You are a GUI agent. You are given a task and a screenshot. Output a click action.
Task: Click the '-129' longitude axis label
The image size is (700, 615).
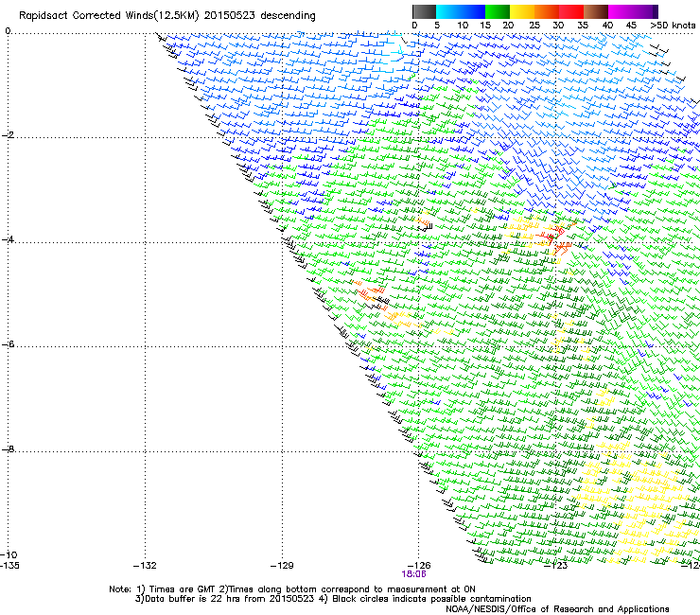tap(282, 566)
